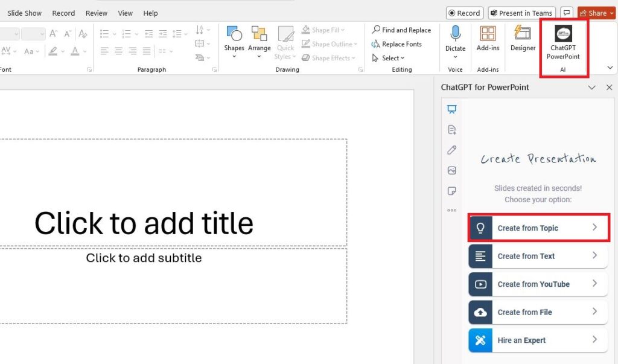Open the Review tab

pos(96,13)
